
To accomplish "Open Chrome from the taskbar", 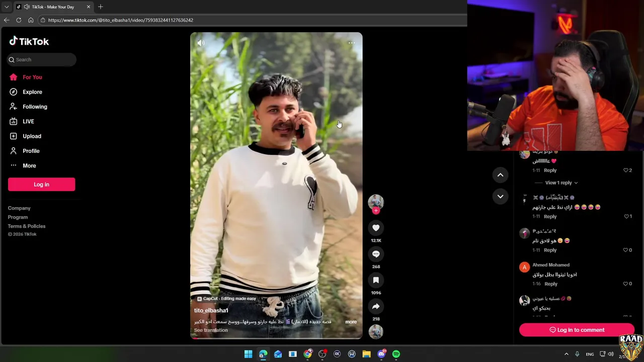I will 307,354.
